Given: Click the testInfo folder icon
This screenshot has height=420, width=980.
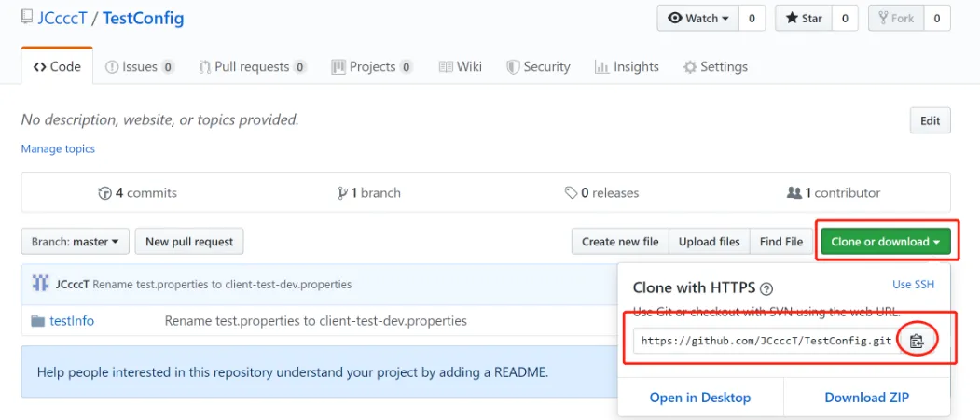Looking at the screenshot, I should [x=38, y=321].
